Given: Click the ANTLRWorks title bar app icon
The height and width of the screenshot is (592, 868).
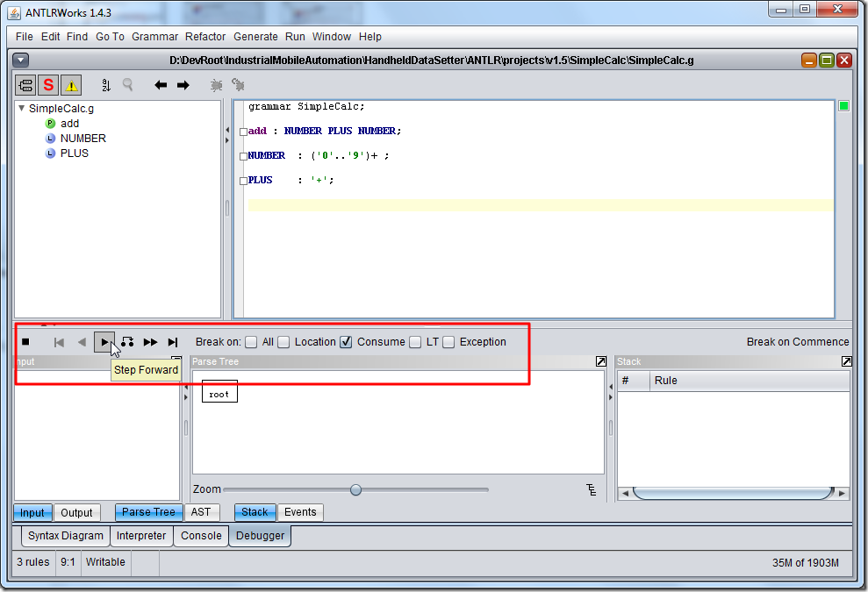Looking at the screenshot, I should (x=14, y=12).
